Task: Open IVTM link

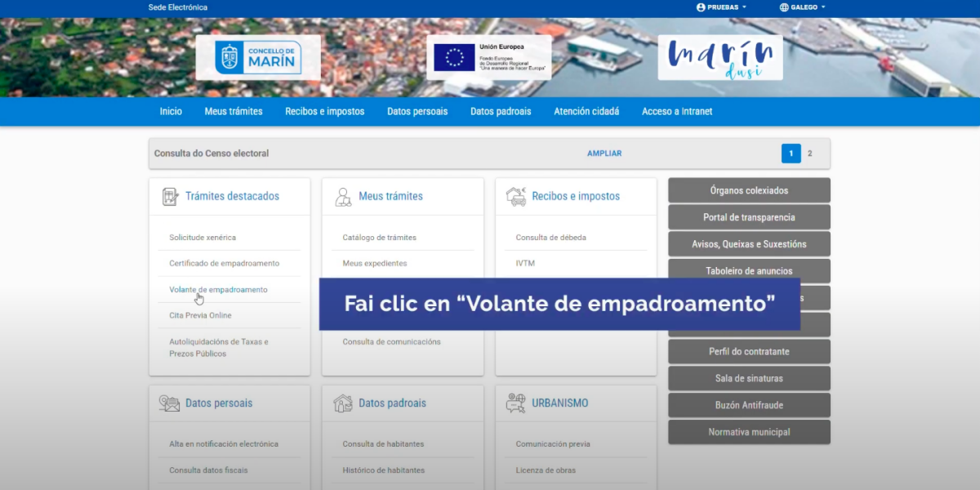Action: 525,264
